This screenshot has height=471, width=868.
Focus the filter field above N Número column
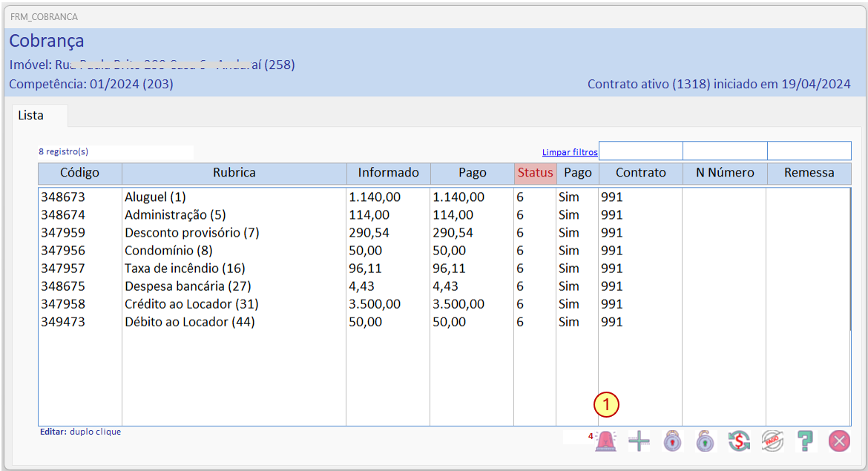725,151
